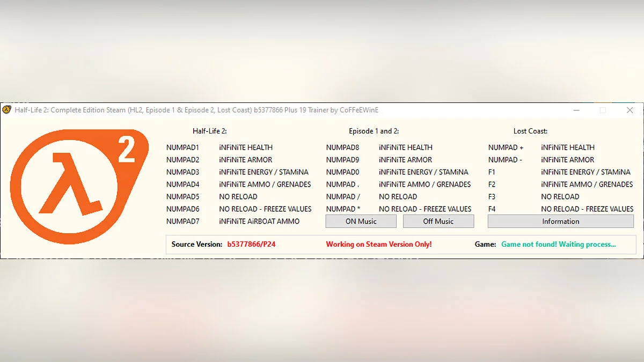Image resolution: width=644 pixels, height=362 pixels.
Task: Turn off music with Off Music button
Action: (438, 221)
